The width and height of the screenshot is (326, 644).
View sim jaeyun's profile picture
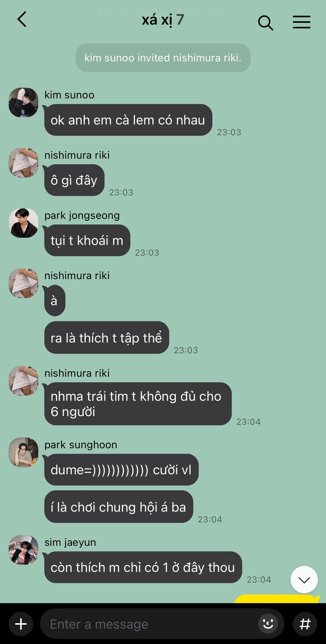click(x=24, y=550)
